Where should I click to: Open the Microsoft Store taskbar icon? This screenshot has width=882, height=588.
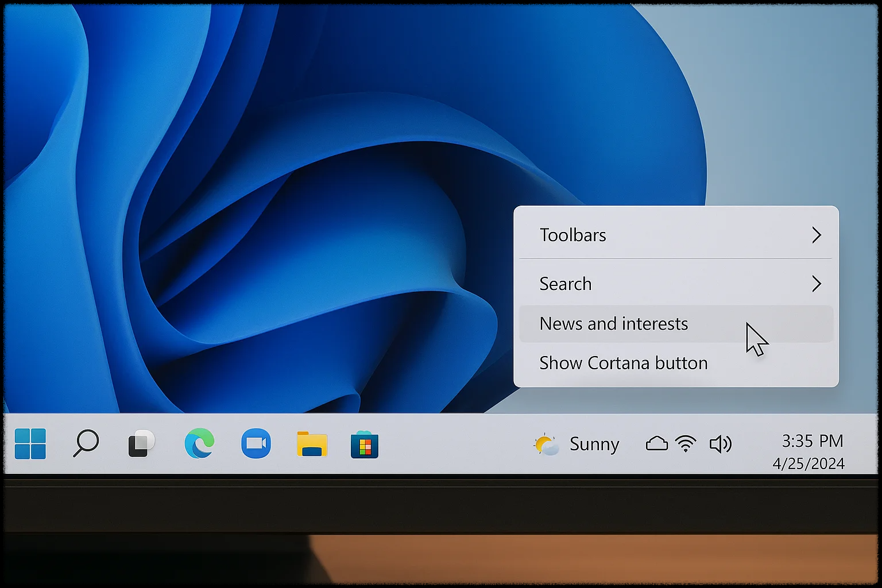point(365,444)
